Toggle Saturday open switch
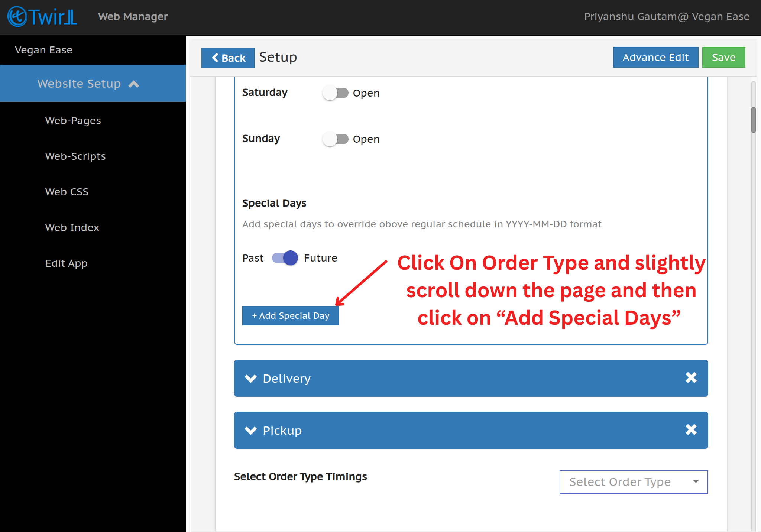Screen dimensions: 761x532 pos(335,93)
